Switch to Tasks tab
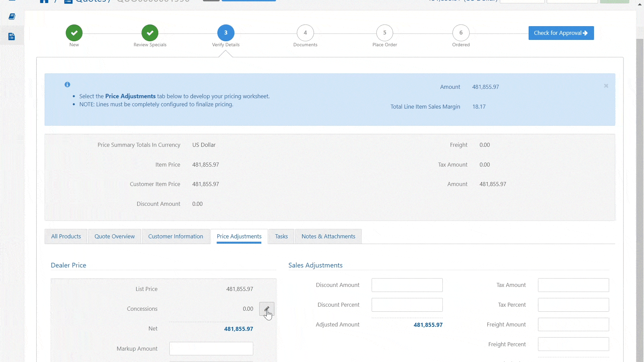The width and height of the screenshot is (644, 362). click(x=281, y=236)
